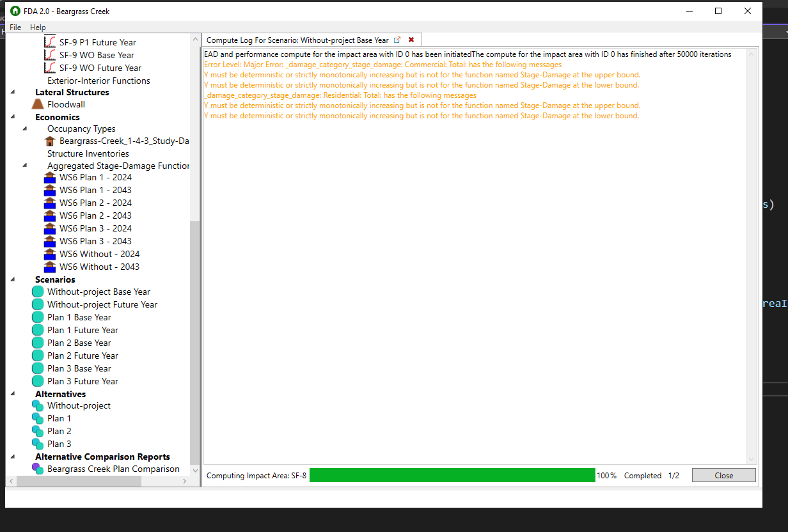788x532 pixels.
Task: Open the Beargrass Creek Plan Comparison icon
Action: [37, 469]
